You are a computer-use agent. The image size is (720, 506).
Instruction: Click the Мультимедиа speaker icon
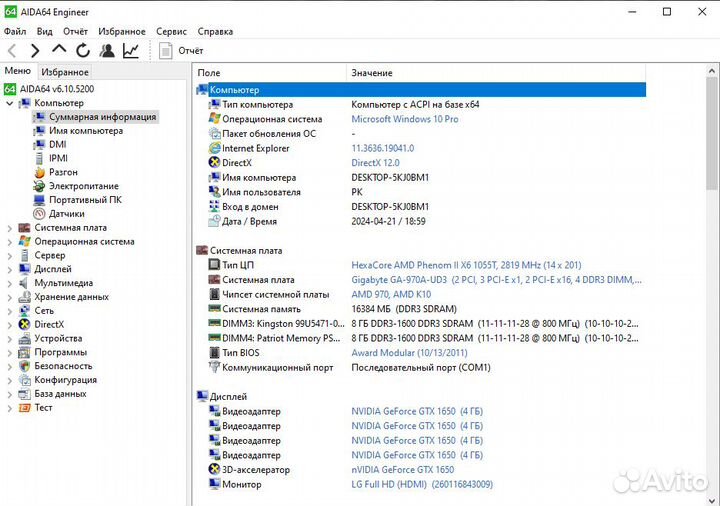[x=24, y=283]
